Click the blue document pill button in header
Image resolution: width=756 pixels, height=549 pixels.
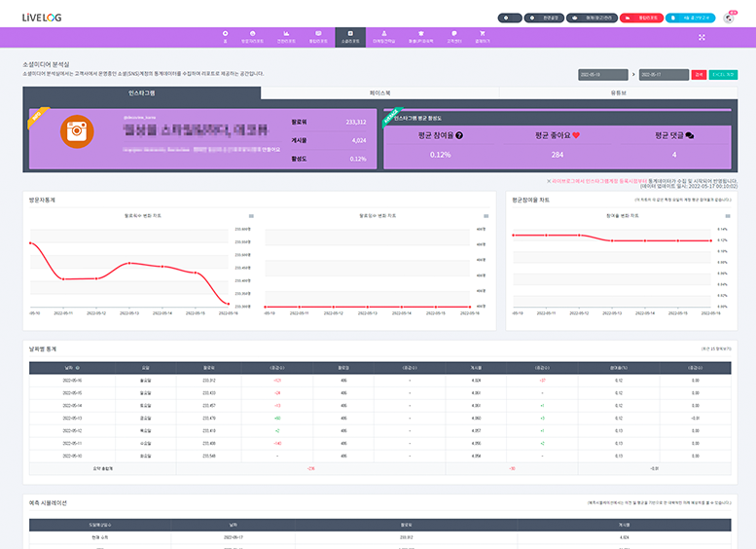tap(691, 18)
